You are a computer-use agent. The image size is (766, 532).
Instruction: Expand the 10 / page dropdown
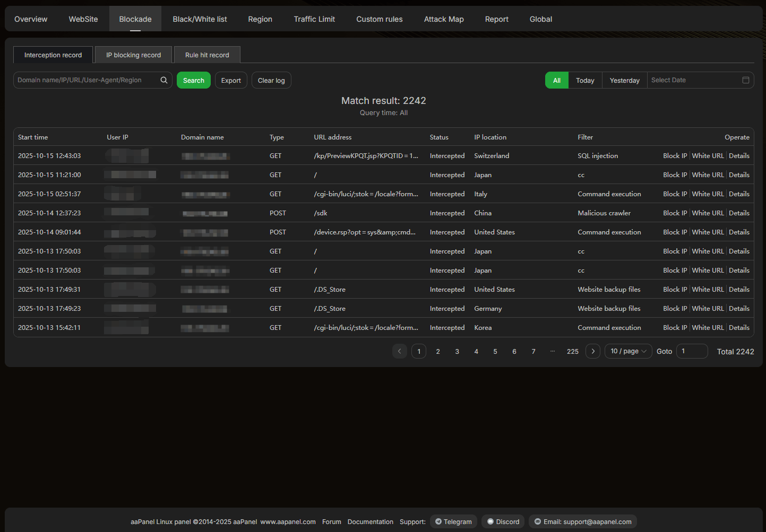(628, 351)
